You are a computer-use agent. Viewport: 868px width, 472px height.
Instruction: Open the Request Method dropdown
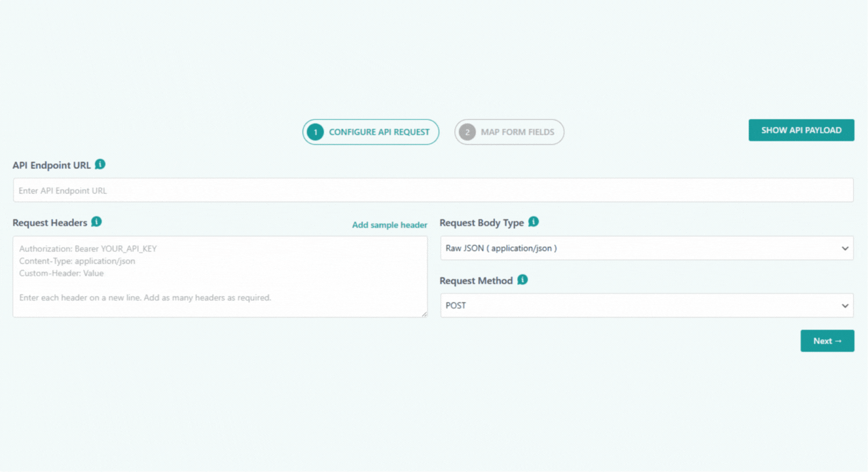[647, 305]
